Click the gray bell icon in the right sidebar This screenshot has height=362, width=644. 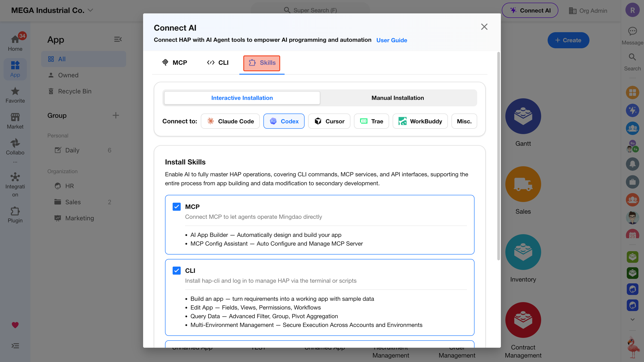tap(633, 164)
